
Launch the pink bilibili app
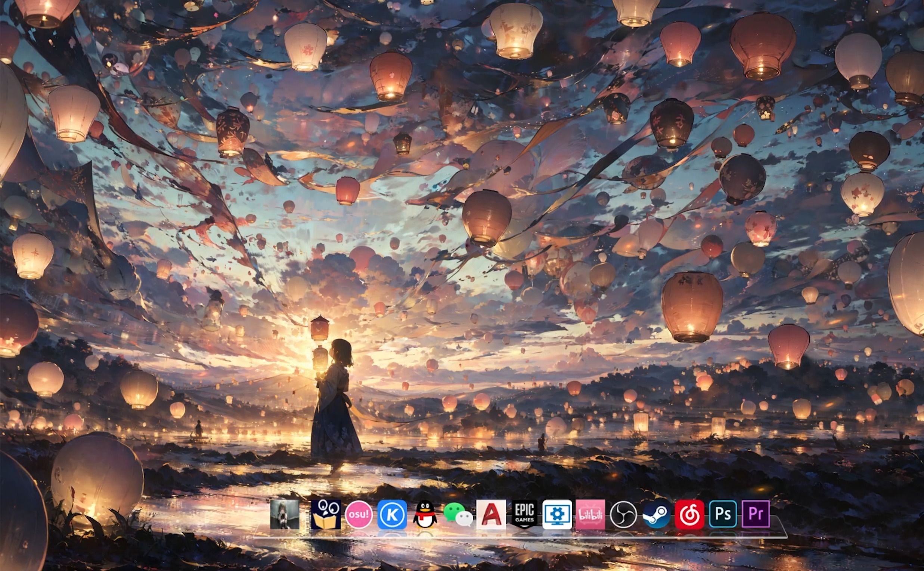tap(590, 514)
